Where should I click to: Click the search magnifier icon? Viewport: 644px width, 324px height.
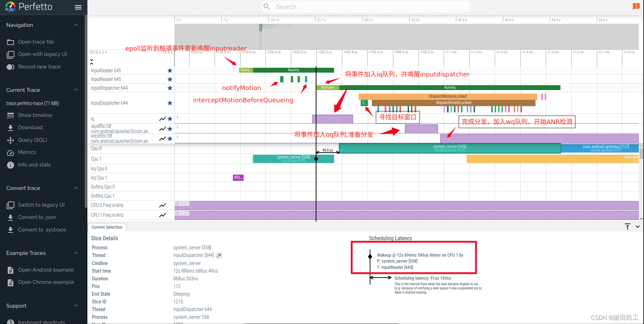pyautogui.click(x=267, y=7)
